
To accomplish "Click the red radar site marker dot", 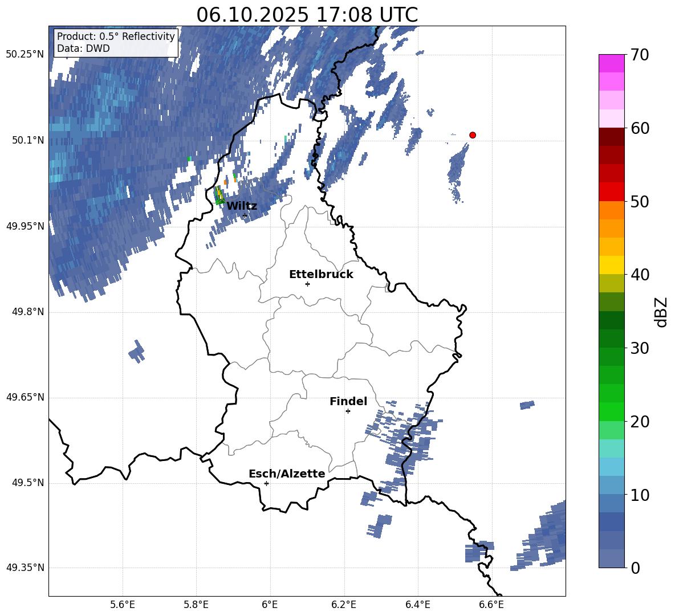I will [472, 135].
